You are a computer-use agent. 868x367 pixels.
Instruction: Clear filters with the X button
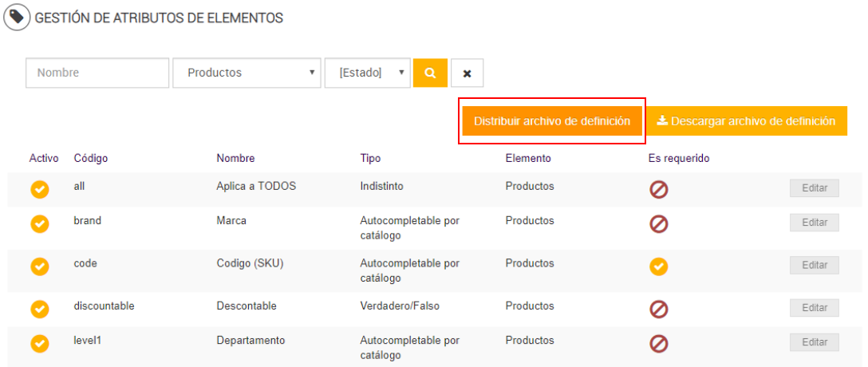point(467,73)
